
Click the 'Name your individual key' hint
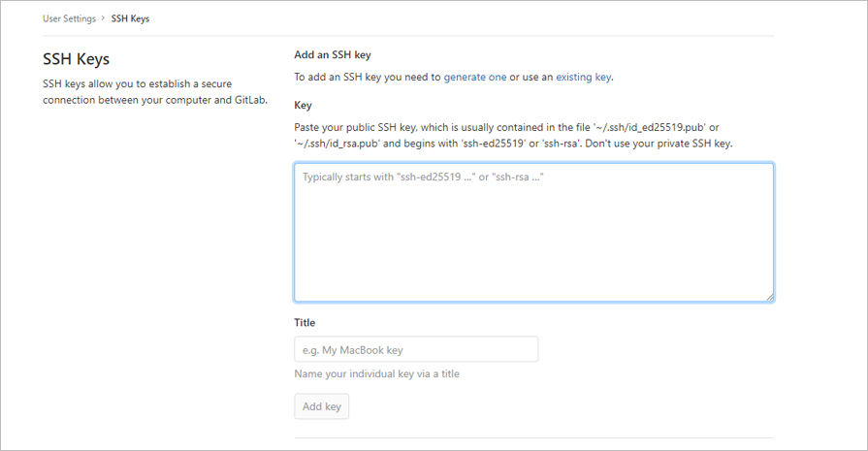point(377,374)
